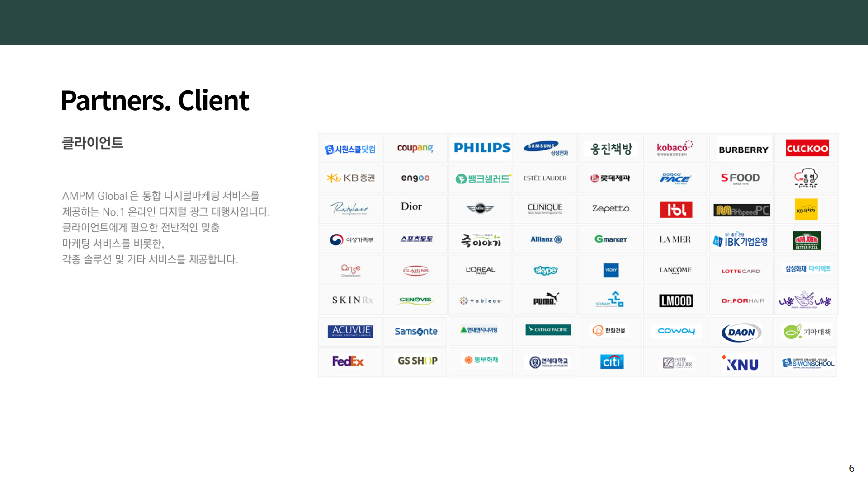
Task: Select the 동부화재 logo
Action: point(481,360)
